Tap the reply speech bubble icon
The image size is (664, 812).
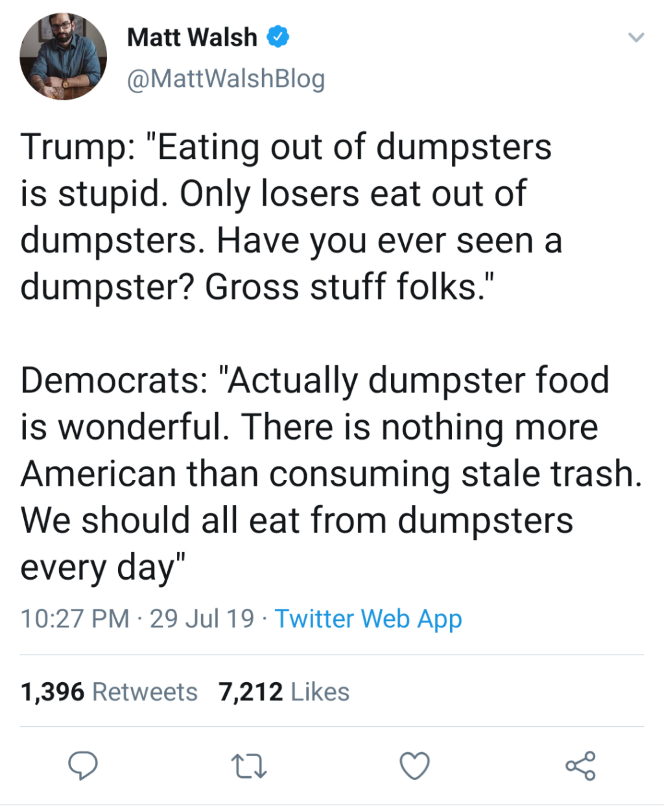point(83,766)
